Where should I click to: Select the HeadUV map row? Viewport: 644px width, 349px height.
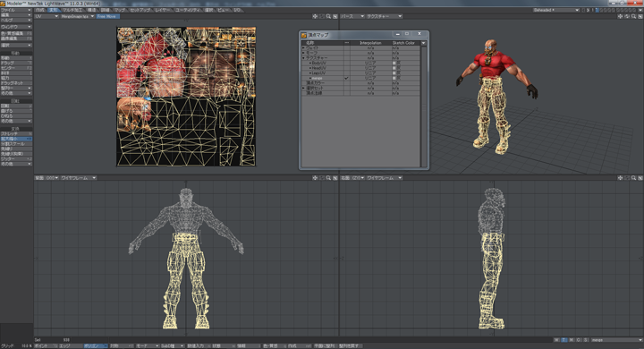pyautogui.click(x=361, y=68)
